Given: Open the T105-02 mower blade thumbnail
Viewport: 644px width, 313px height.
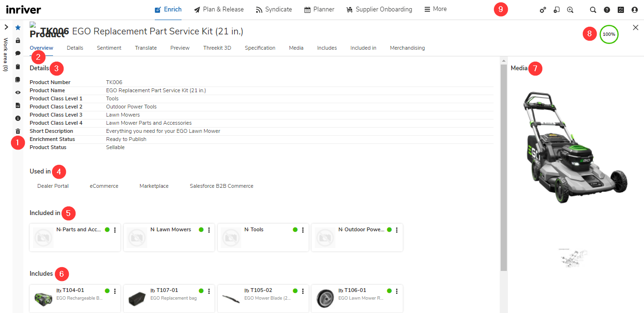Looking at the screenshot, I should [x=231, y=299].
